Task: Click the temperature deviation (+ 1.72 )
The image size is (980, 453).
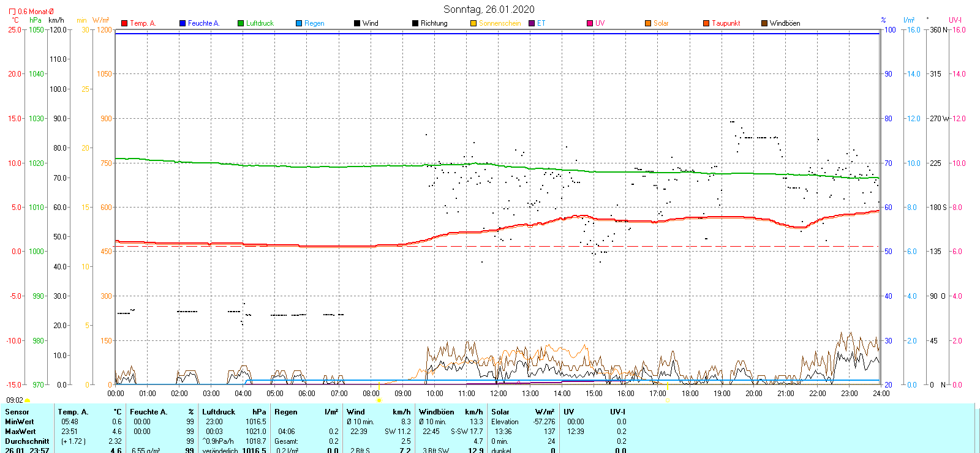Action: pos(73,441)
